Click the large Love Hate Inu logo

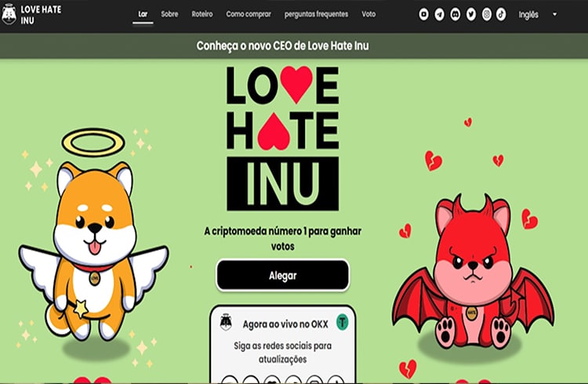click(x=283, y=139)
